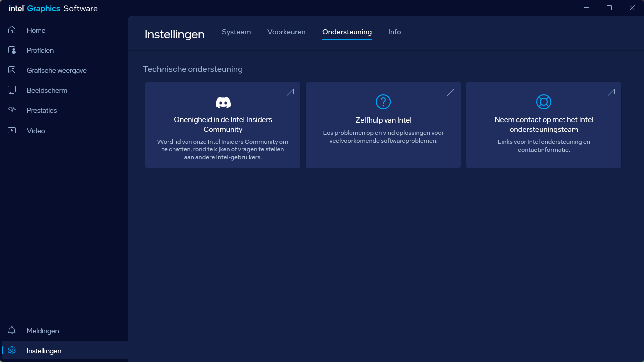
Task: Click 'Neem contact op' support team title
Action: point(544,125)
